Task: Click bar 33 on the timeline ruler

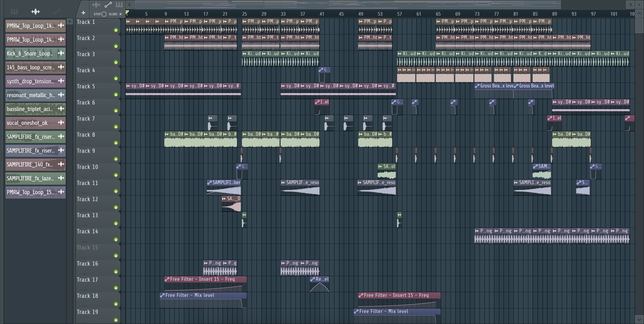Action: 283,14
